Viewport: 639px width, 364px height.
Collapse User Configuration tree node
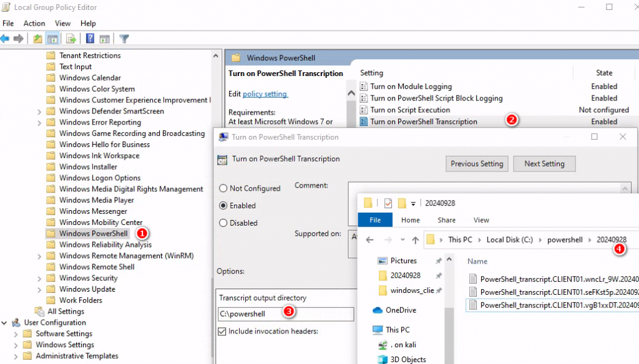[x=4, y=322]
